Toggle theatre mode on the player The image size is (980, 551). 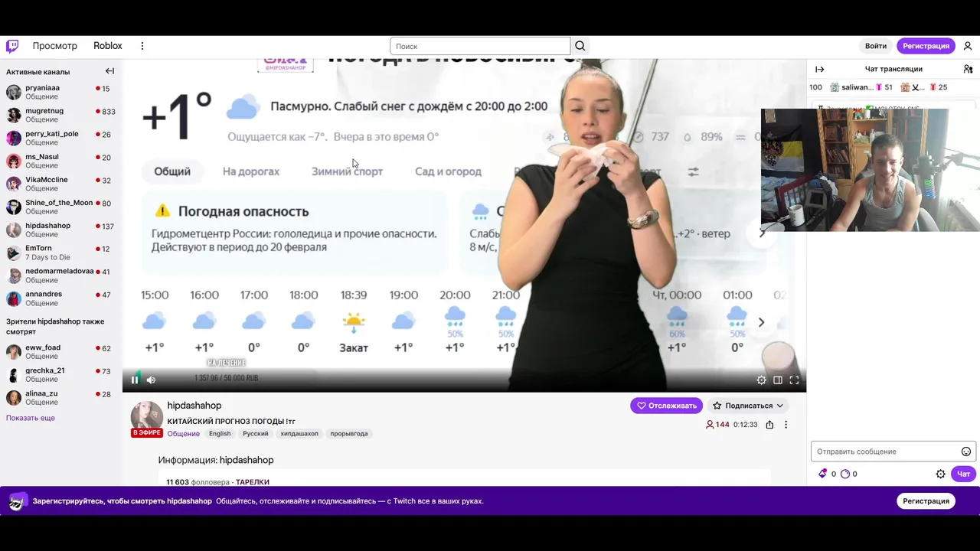click(x=778, y=380)
